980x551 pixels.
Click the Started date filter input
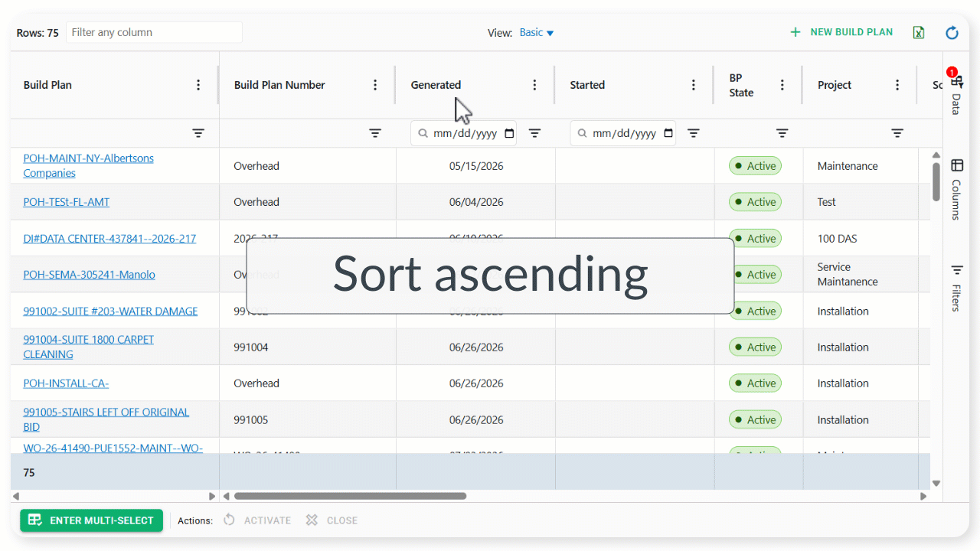(x=623, y=133)
